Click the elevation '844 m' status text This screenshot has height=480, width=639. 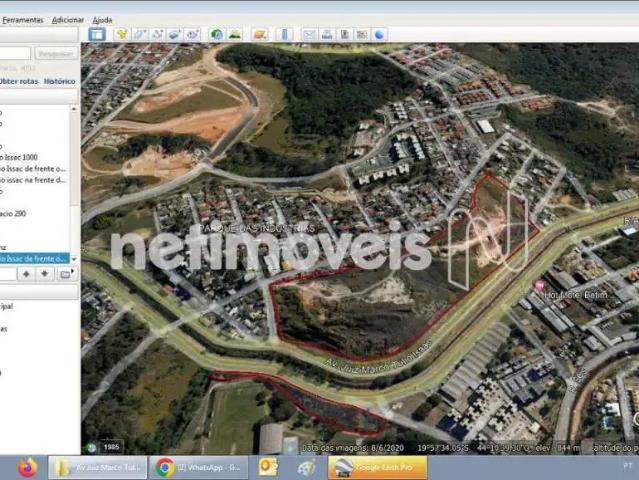(x=566, y=448)
